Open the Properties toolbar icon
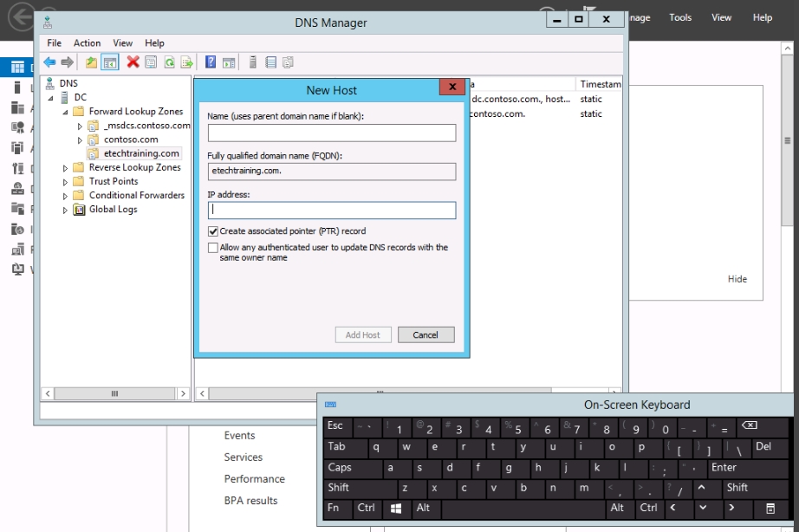The height and width of the screenshot is (532, 799). point(151,62)
